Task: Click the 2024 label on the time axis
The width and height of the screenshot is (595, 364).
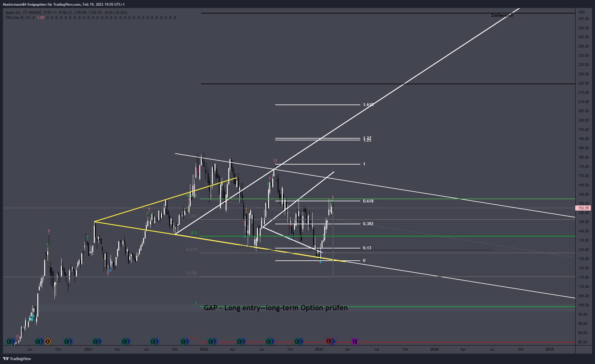Action: point(434,349)
